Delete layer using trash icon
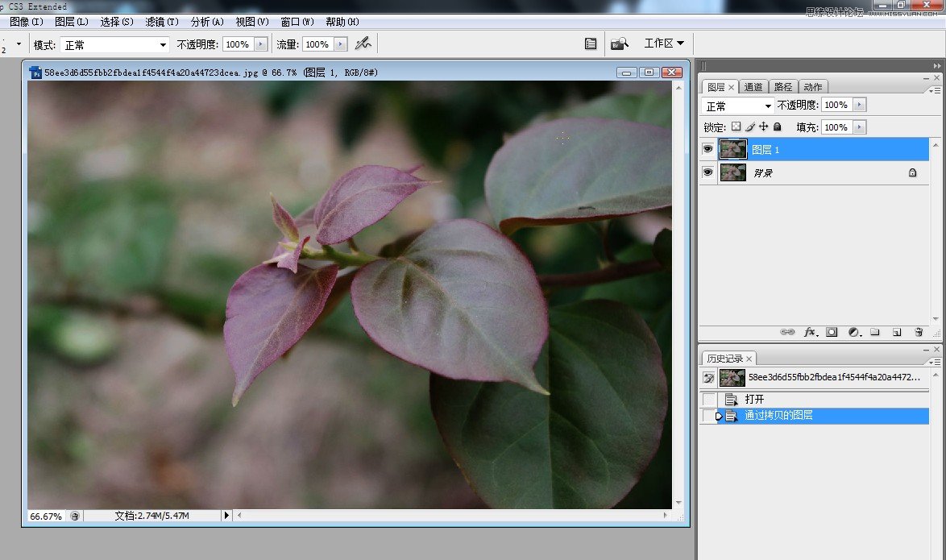946x560 pixels. [x=919, y=332]
